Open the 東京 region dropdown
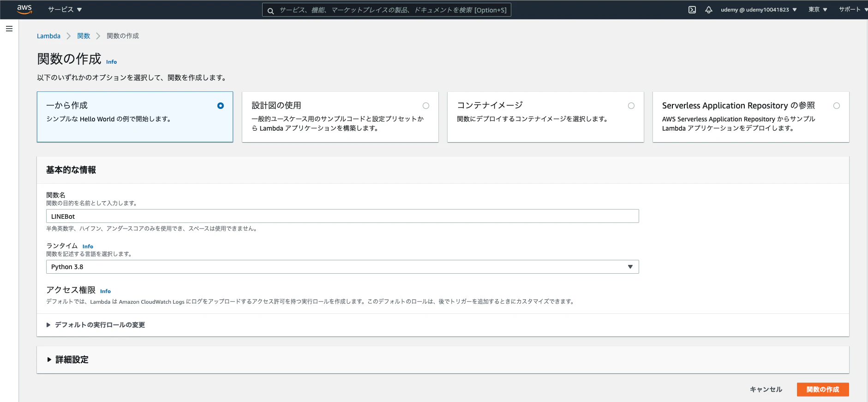Screen dimensions: 868x402 point(818,10)
